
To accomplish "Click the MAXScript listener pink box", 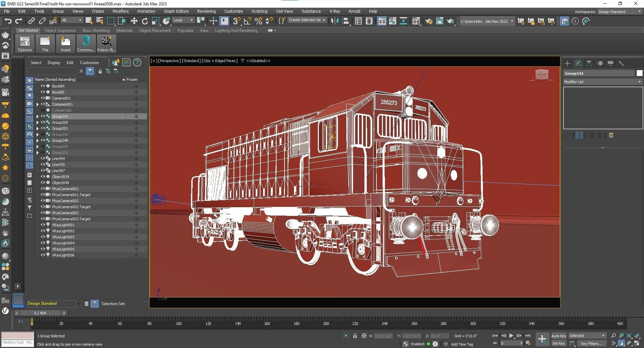I will [17, 336].
